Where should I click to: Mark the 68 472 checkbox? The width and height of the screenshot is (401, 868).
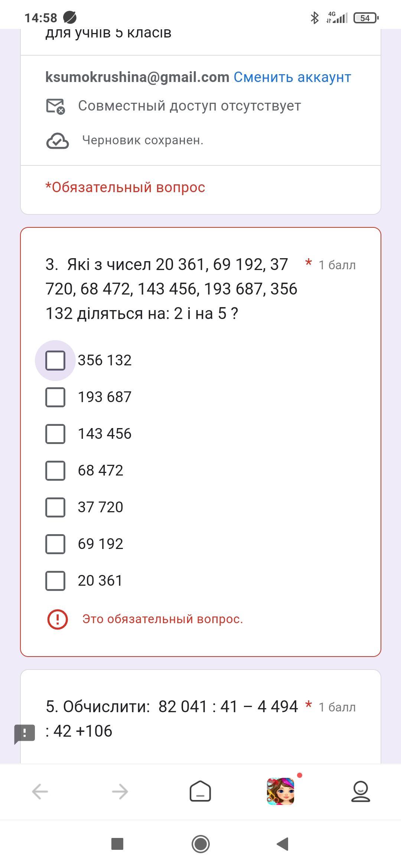coord(55,471)
